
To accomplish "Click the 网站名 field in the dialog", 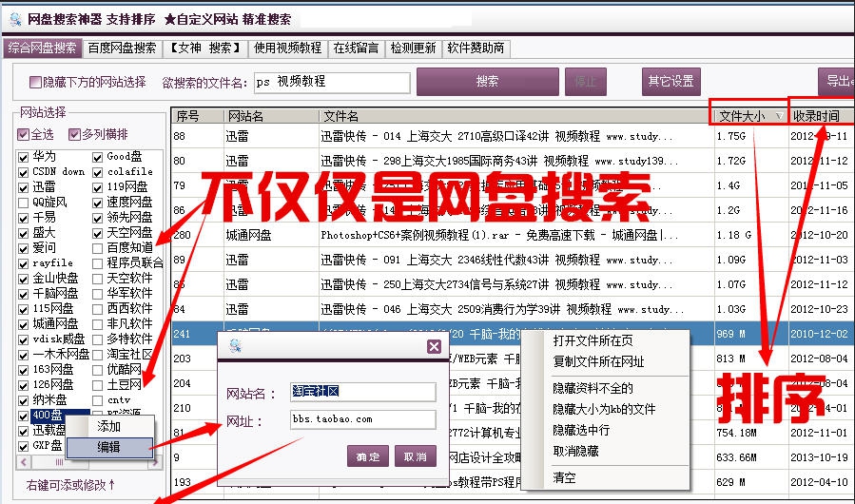I will coord(362,392).
